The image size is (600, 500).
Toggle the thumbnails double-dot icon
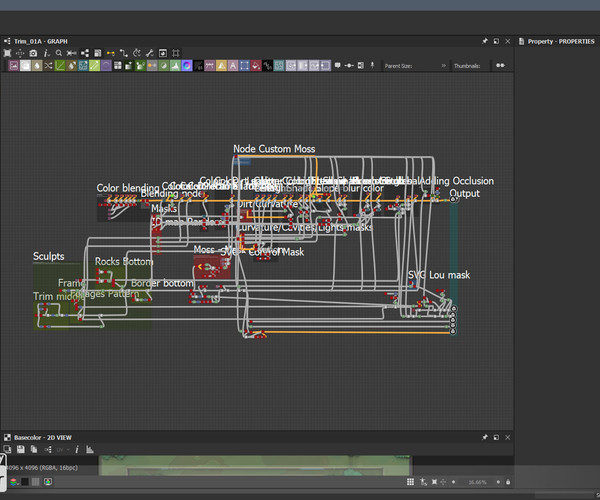tap(500, 65)
